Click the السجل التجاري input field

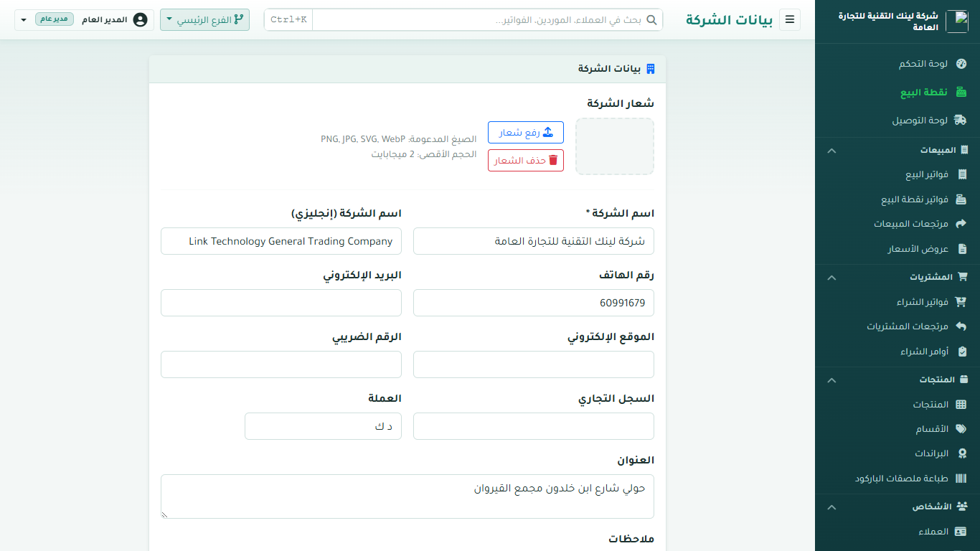pyautogui.click(x=534, y=426)
